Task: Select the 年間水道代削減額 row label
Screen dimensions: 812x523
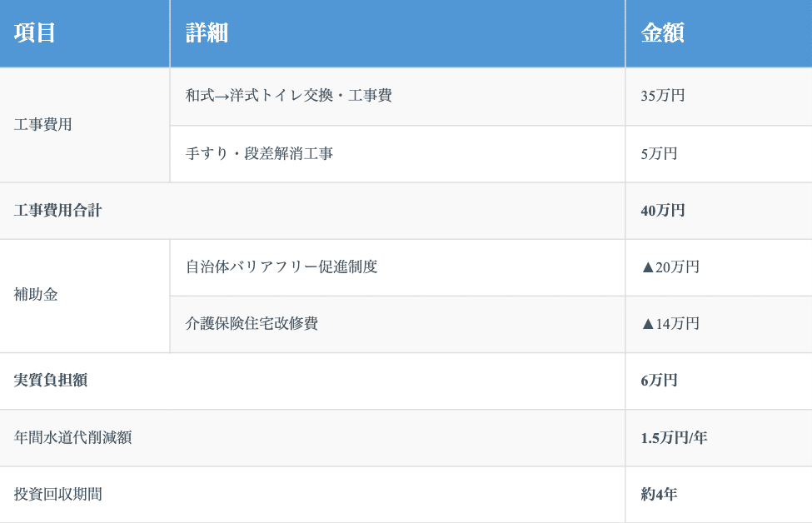Action: pyautogui.click(x=72, y=437)
